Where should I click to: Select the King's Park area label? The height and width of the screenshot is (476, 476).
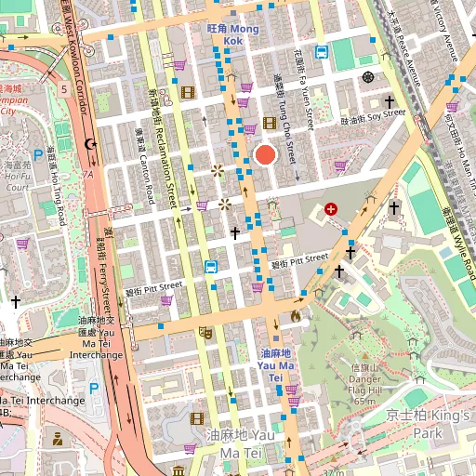(428, 424)
